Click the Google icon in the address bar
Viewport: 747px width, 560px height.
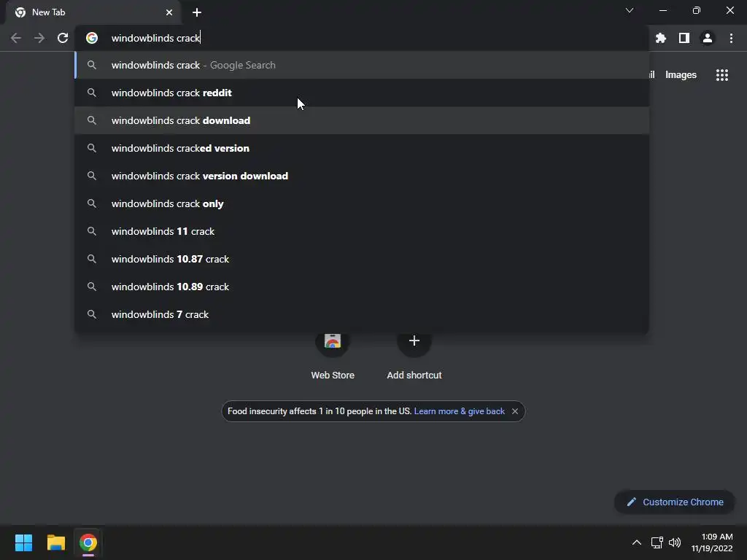click(x=92, y=38)
